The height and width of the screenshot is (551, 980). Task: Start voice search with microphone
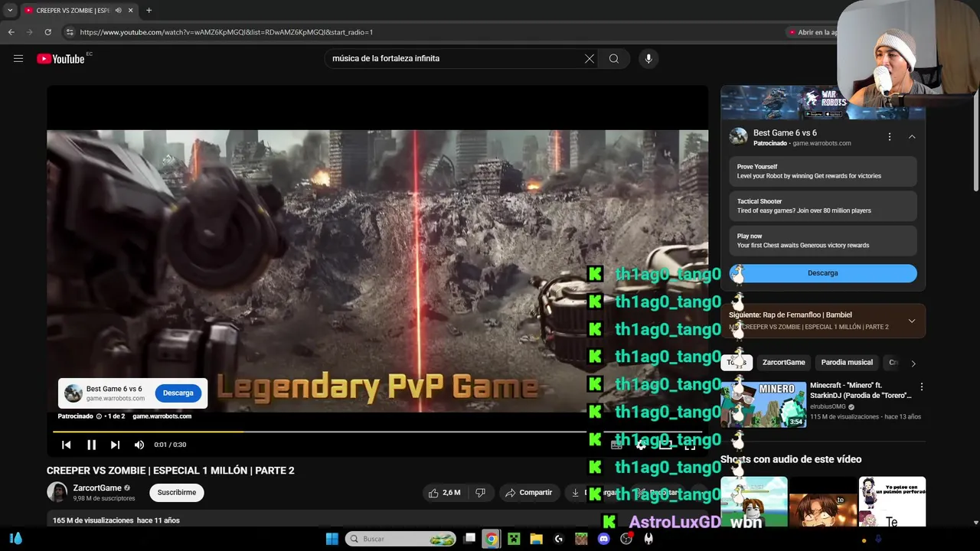[648, 58]
